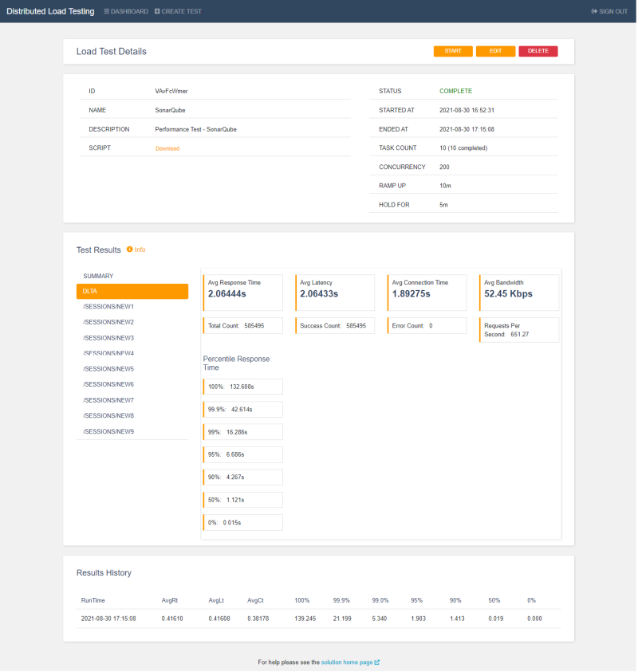This screenshot has height=672, width=638.
Task: Click the history AvgCt value 0.38178
Action: tap(258, 619)
